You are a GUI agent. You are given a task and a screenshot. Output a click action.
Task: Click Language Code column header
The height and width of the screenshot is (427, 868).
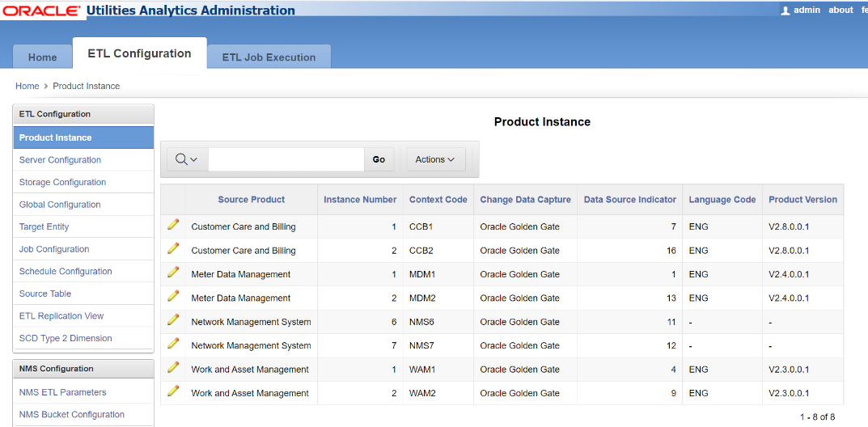[x=722, y=200]
